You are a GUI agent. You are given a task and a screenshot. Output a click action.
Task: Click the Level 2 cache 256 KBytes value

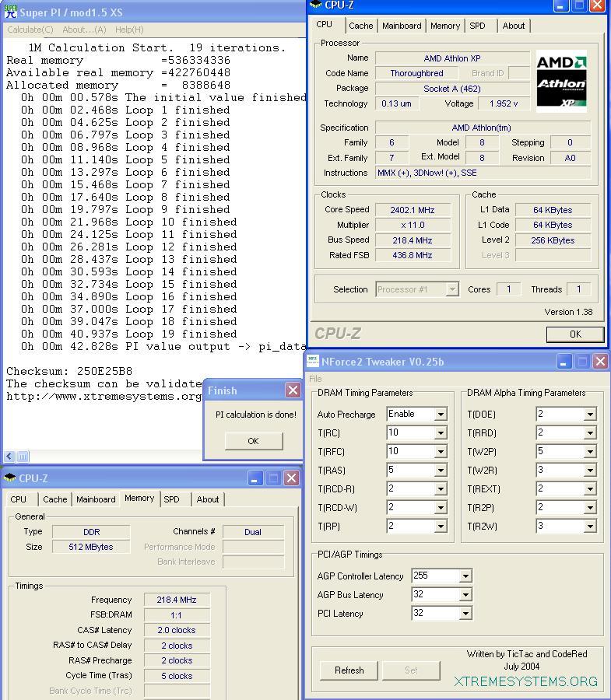click(x=553, y=240)
